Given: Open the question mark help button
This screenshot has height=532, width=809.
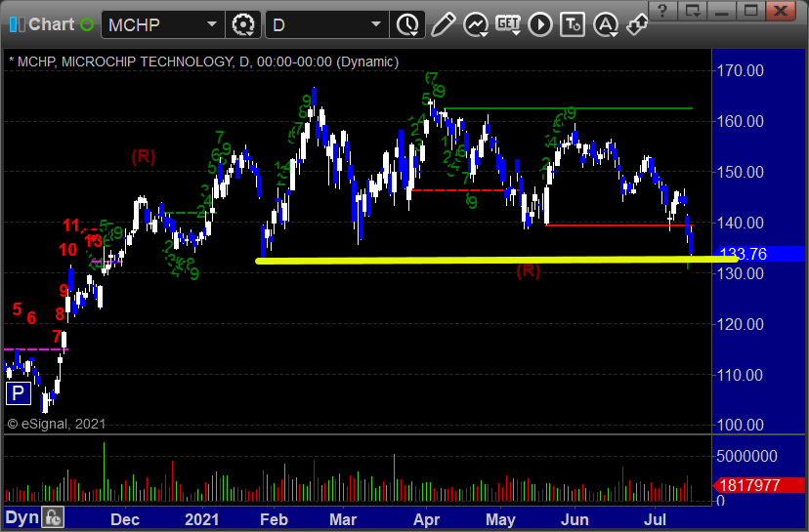Looking at the screenshot, I should click(663, 11).
